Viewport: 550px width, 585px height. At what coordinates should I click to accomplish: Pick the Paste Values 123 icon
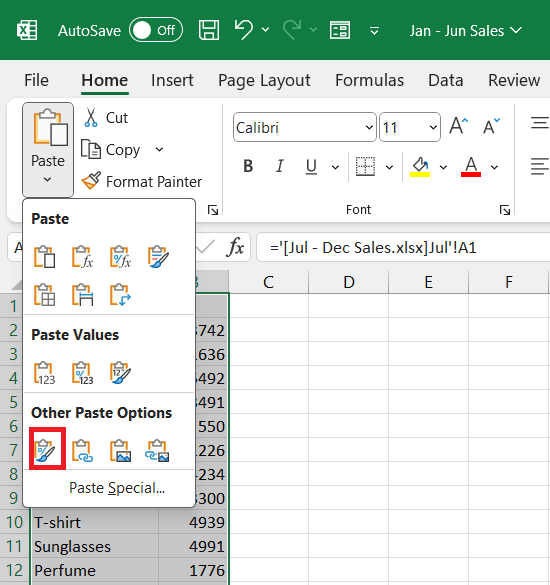(45, 373)
